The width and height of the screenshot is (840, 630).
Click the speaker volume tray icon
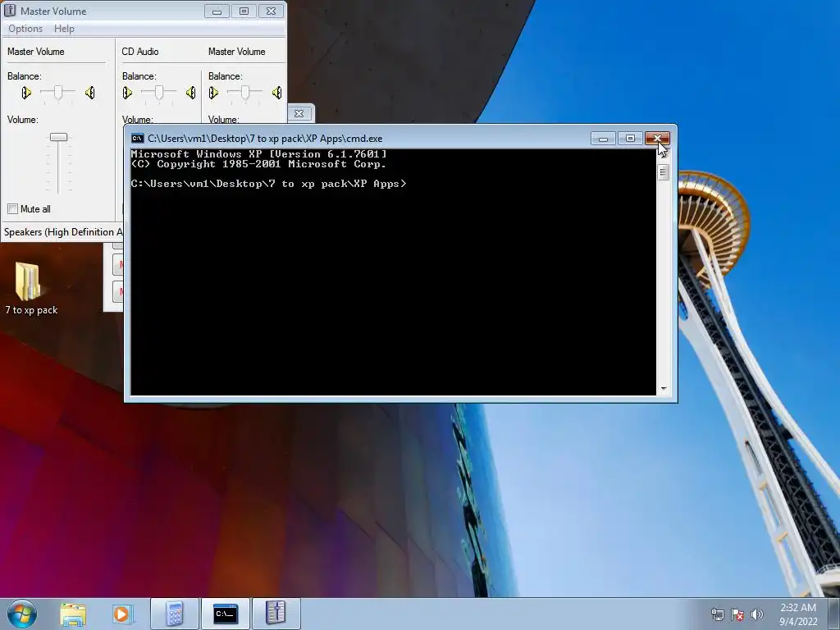click(x=756, y=614)
